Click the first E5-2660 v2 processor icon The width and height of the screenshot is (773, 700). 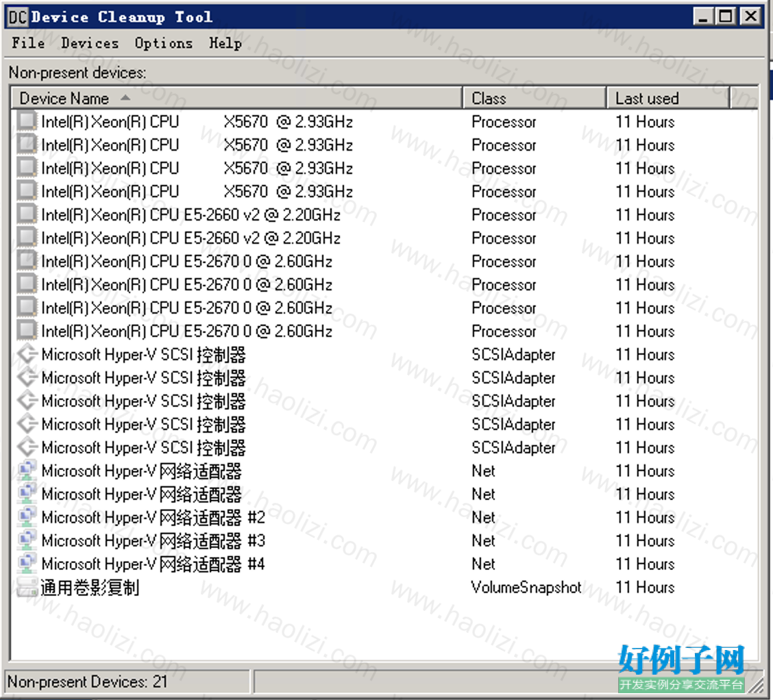tap(27, 214)
